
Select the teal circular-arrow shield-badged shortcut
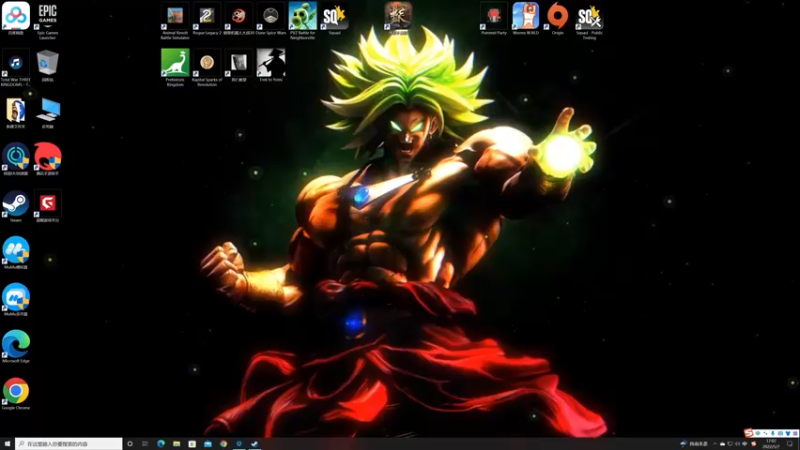16,159
